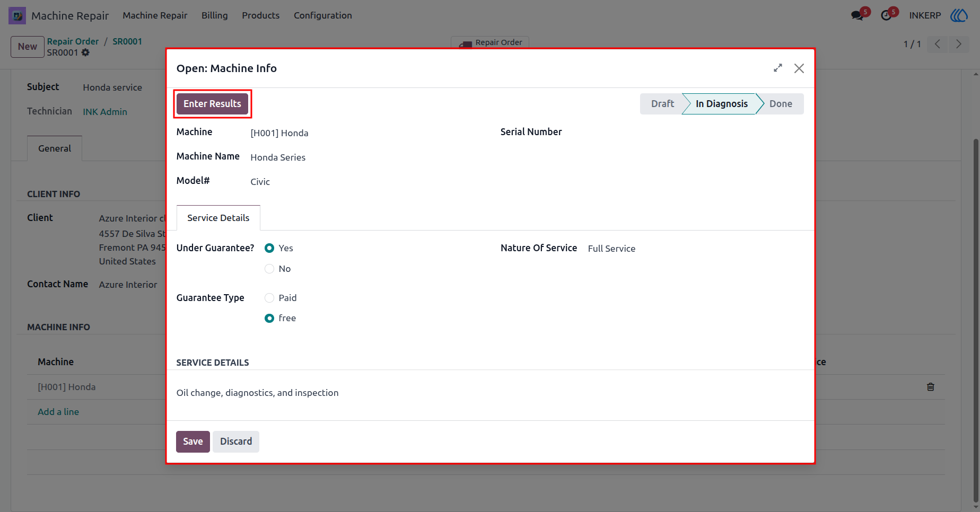Add a line to machine info
The height and width of the screenshot is (512, 980).
click(58, 412)
